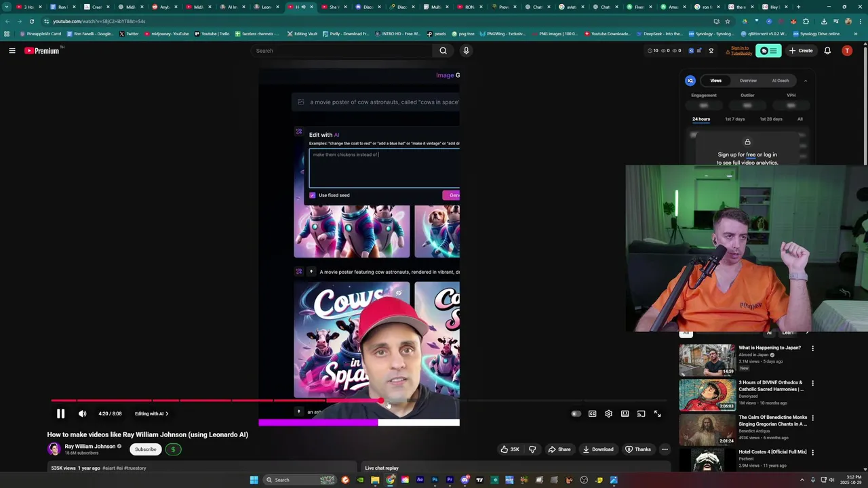
Task: Open options for DIVINE Orthodox video
Action: pyautogui.click(x=812, y=383)
